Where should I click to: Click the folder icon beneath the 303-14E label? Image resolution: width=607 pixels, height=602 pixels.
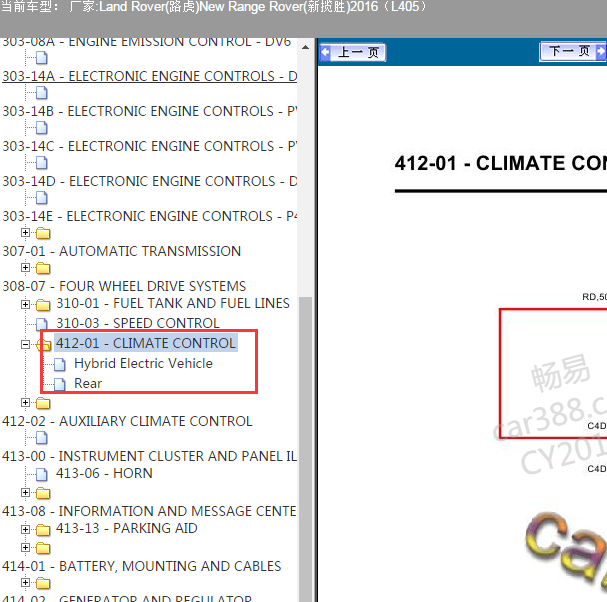pyautogui.click(x=43, y=233)
